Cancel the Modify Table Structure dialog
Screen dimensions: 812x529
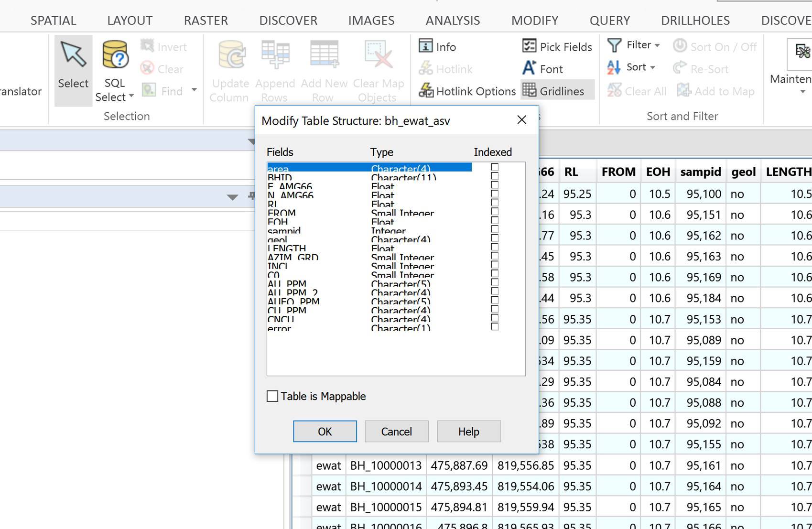click(397, 432)
